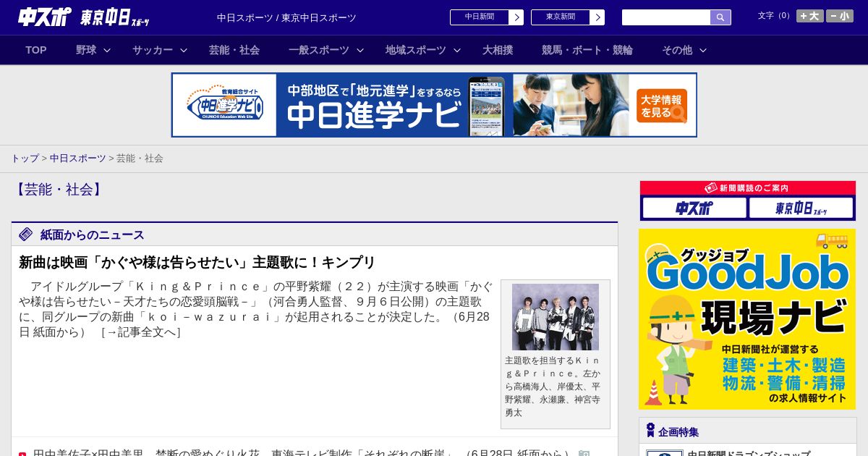Click the 中日新聞ドラゴンズショップ item
The image size is (868, 456).
pyautogui.click(x=749, y=452)
